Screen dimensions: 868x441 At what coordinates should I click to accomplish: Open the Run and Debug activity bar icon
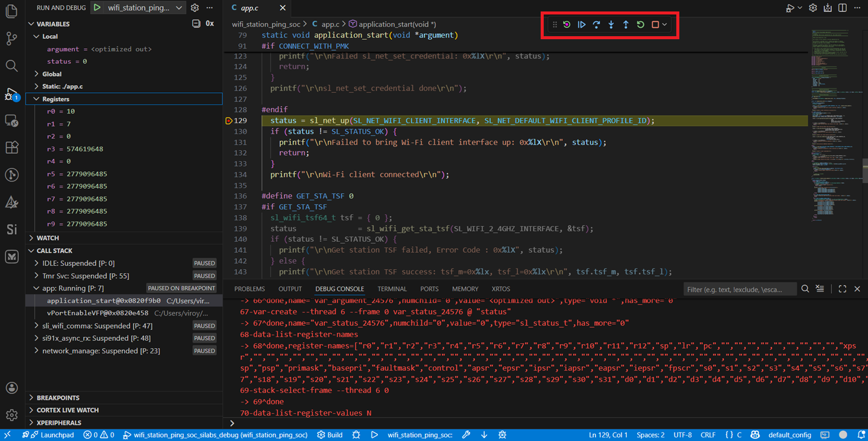tap(11, 94)
